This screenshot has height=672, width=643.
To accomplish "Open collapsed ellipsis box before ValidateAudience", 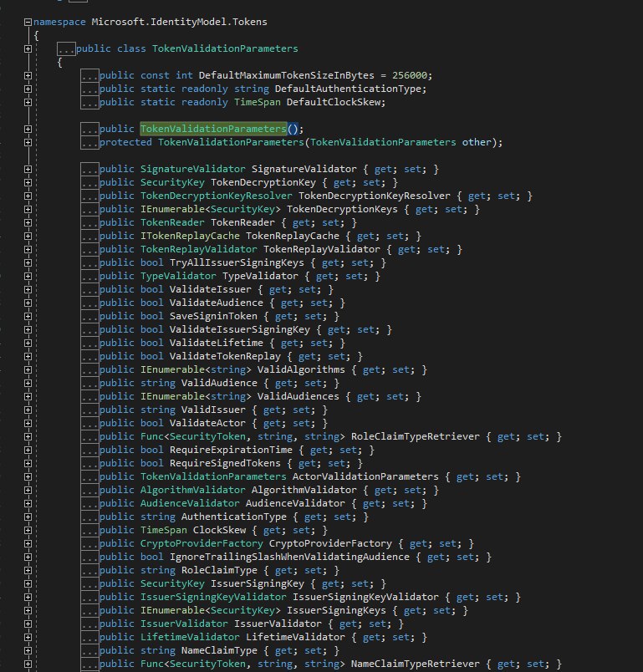I will tap(89, 303).
